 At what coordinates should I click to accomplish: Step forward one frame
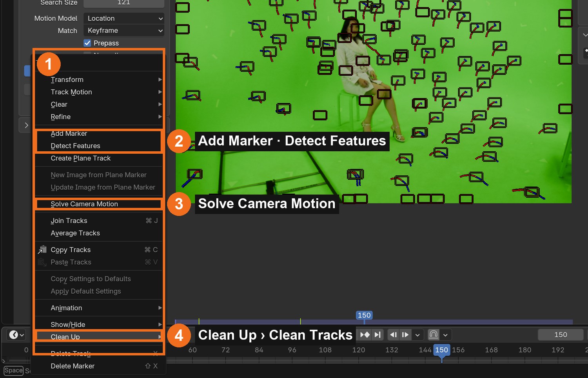(x=405, y=334)
